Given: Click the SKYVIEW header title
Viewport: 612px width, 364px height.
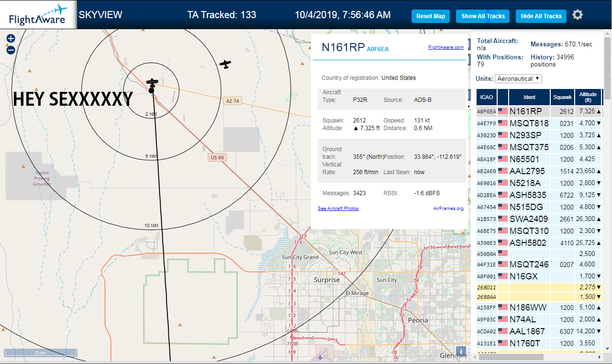Looking at the screenshot, I should (100, 15).
